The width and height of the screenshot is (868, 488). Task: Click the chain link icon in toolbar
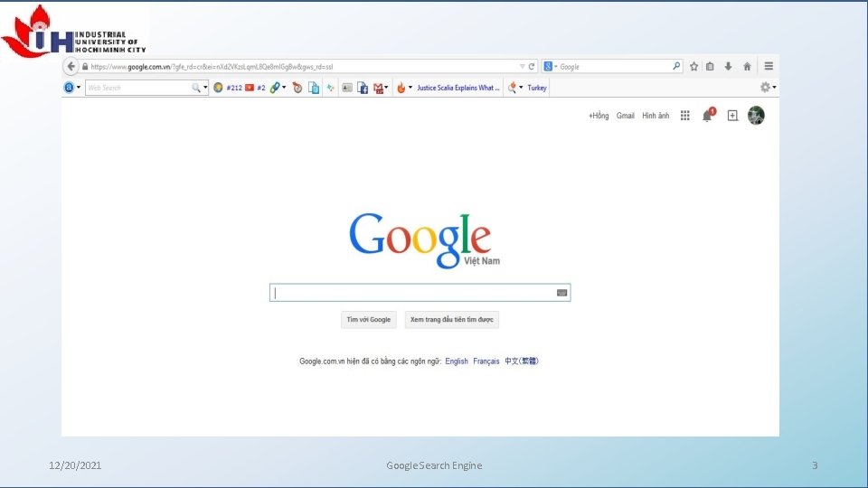[275, 88]
